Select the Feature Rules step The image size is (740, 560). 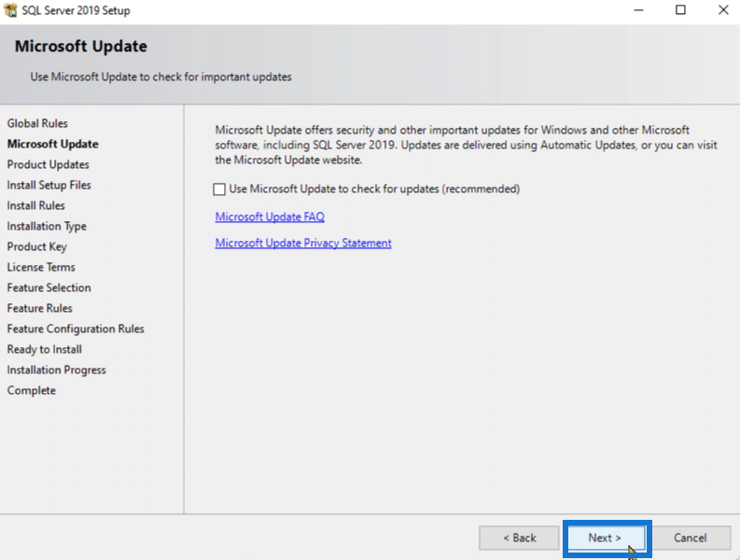click(x=39, y=308)
